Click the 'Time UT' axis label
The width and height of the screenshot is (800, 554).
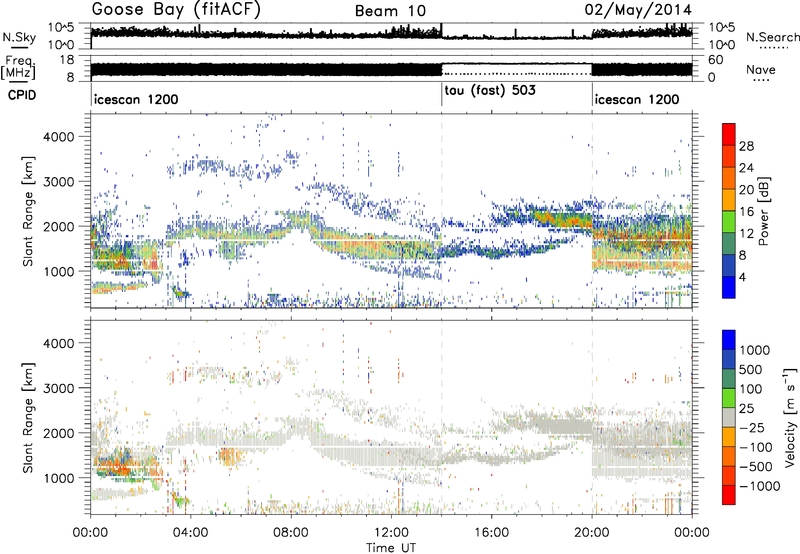(x=391, y=548)
